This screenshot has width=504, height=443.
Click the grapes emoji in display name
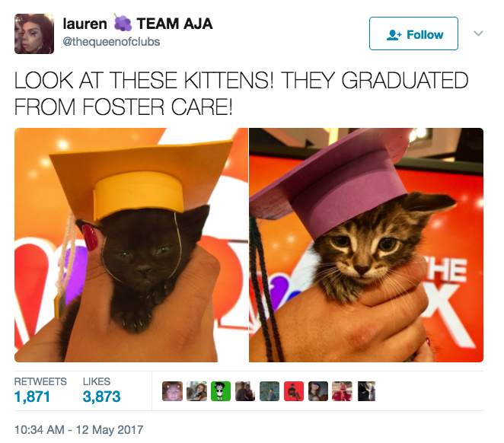(x=122, y=23)
